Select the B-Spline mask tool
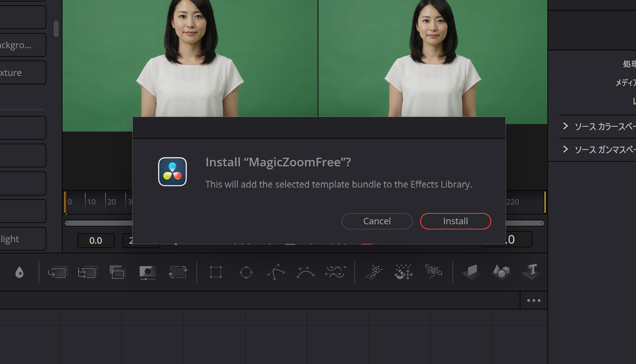This screenshot has height=364, width=636. point(306,272)
